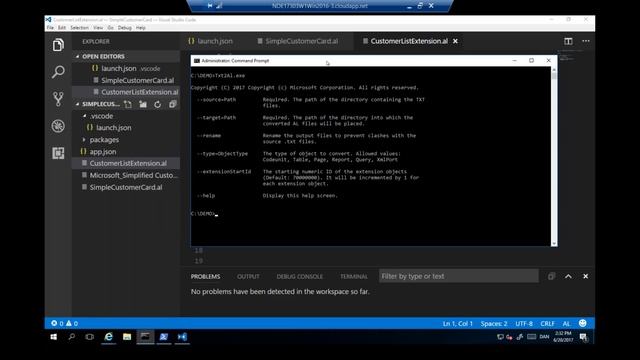640x360 pixels.
Task: Expand the packages folder
Action: [x=84, y=140]
